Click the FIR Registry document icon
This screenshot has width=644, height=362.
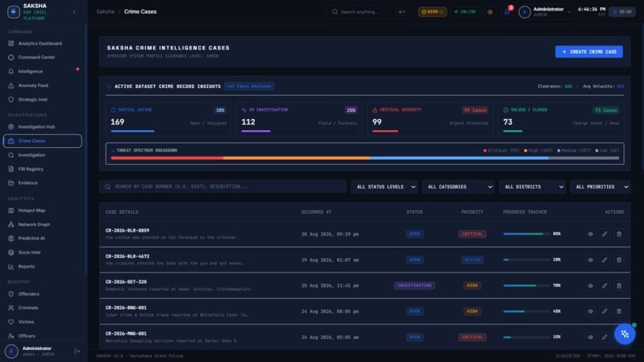tap(11, 169)
